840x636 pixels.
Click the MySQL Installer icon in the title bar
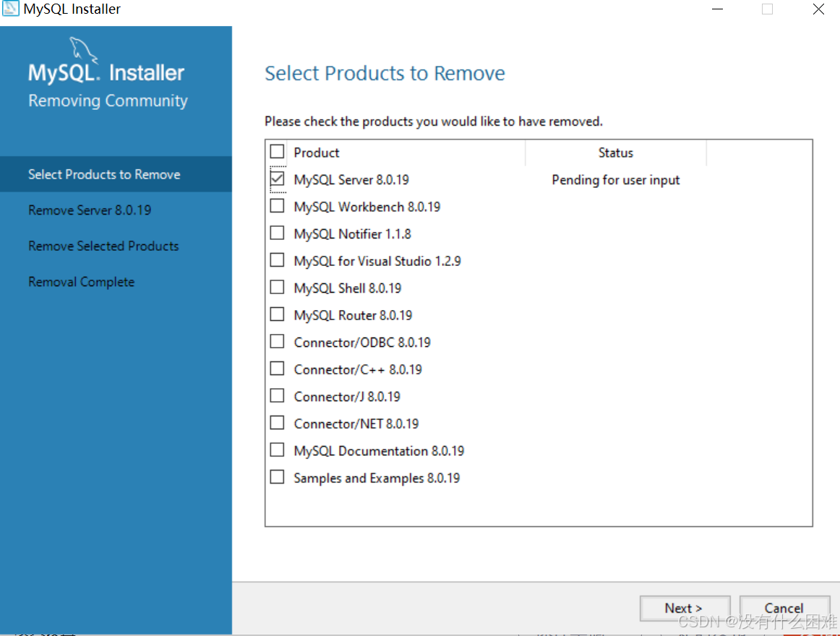click(10, 9)
